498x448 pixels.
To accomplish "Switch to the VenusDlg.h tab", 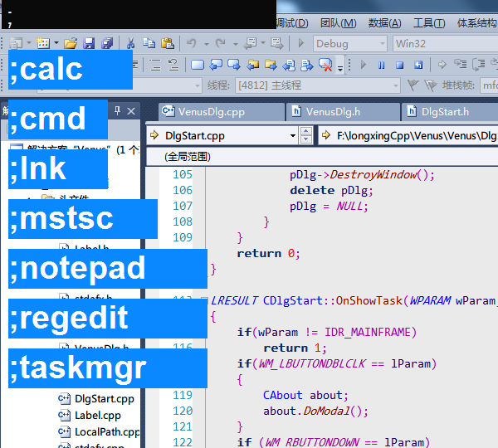I will (x=343, y=112).
